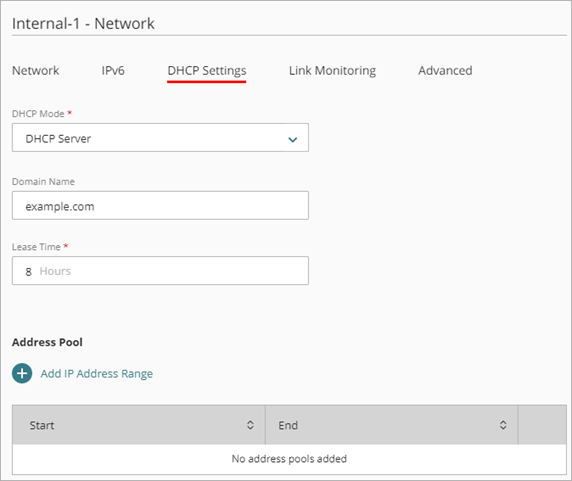Screen dimensions: 572x481
Task: Open the Link Monitoring tab
Action: (x=332, y=70)
